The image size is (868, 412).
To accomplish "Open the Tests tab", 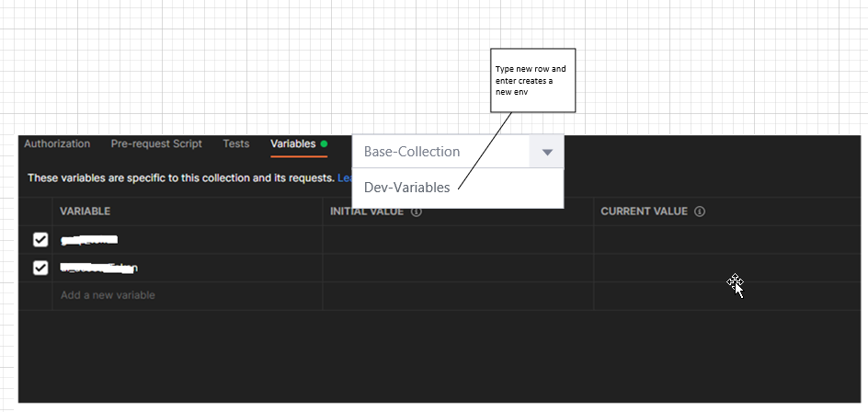I will tap(235, 144).
